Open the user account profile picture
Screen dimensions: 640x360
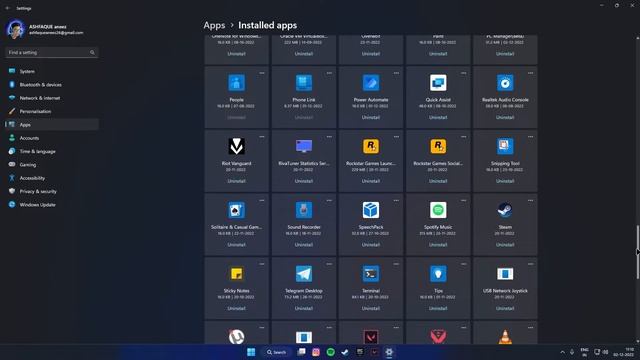(x=16, y=29)
